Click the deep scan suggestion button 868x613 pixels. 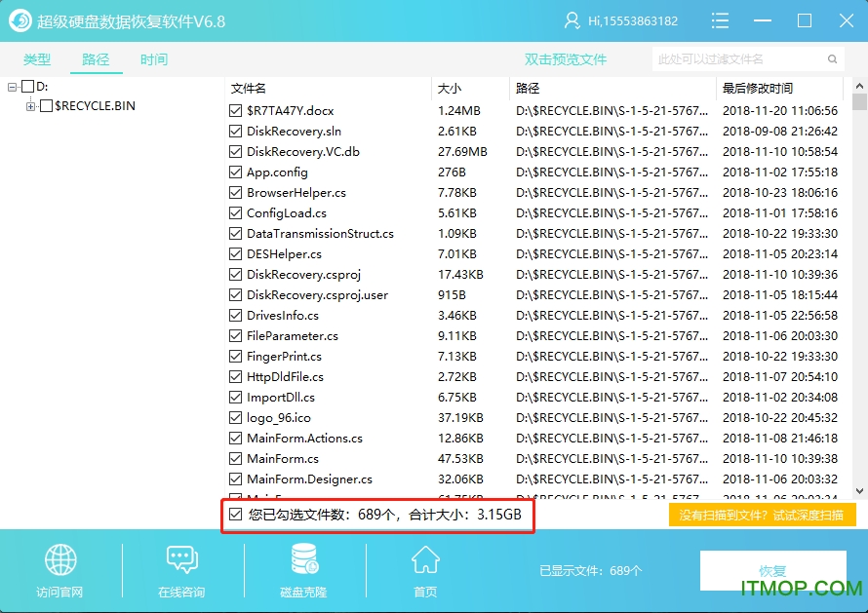(762, 516)
